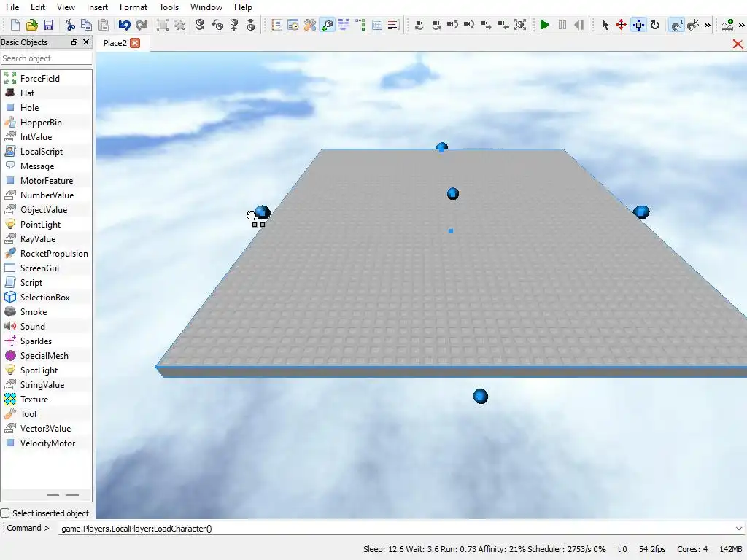Expand the far-right toolbar overflow chevron

pos(742,25)
